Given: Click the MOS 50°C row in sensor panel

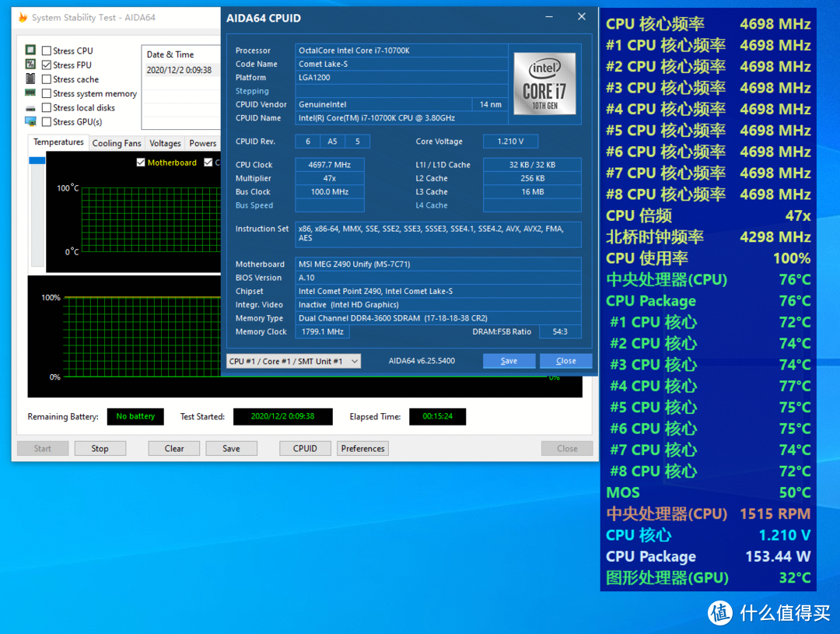Looking at the screenshot, I should pyautogui.click(x=709, y=492).
